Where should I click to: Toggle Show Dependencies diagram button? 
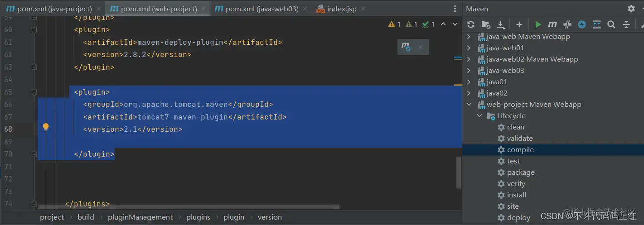597,24
